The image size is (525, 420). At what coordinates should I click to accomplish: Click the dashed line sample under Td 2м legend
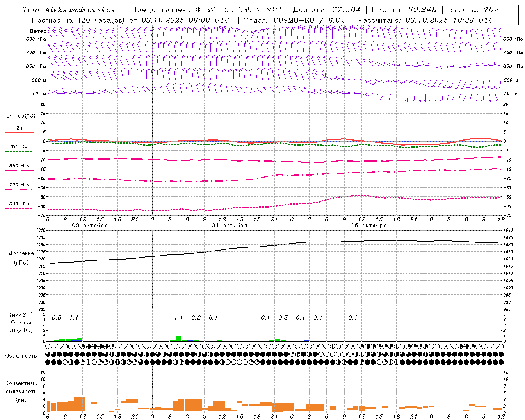pos(18,151)
